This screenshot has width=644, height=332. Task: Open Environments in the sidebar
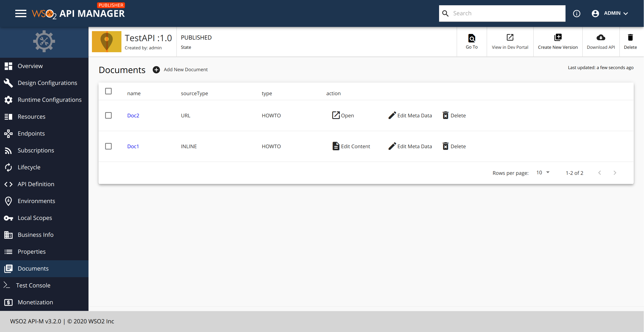click(x=44, y=201)
